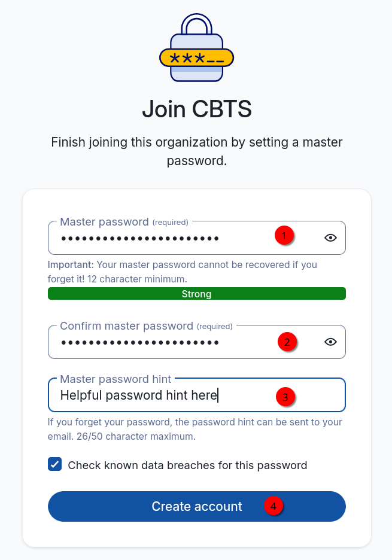Click the '26/50 character maximum' helper text

[136, 436]
